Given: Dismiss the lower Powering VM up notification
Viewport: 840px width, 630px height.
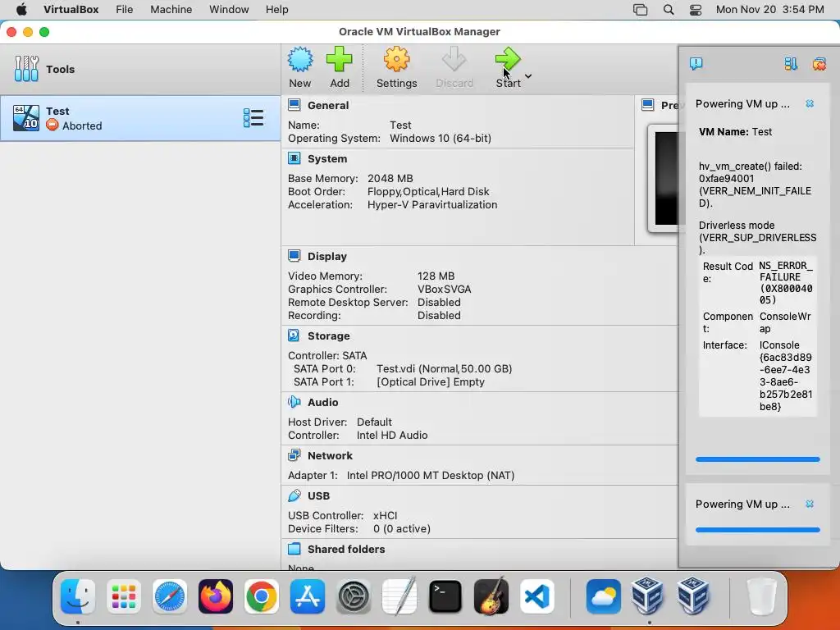Looking at the screenshot, I should click(x=810, y=504).
